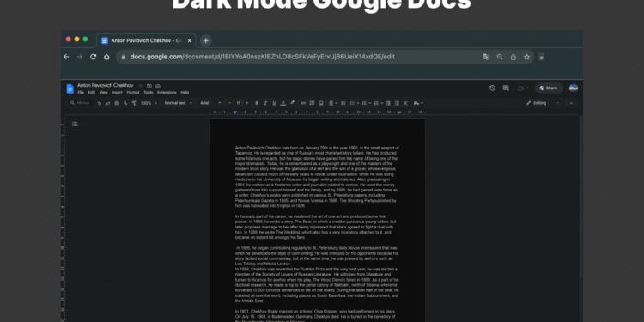
Task: Choose the text color tool
Action: tap(283, 103)
